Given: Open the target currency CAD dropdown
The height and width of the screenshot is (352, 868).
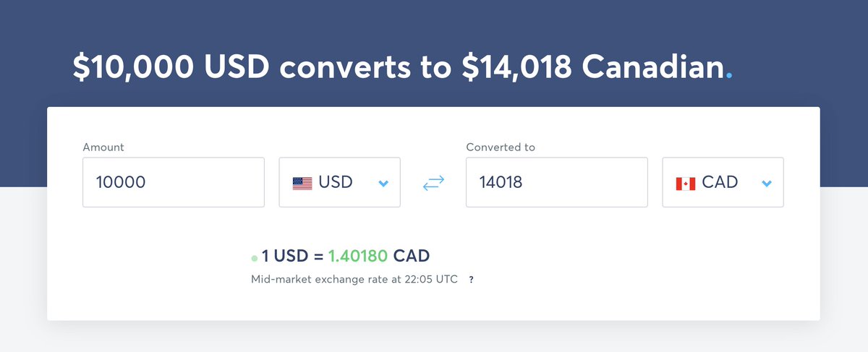Looking at the screenshot, I should (723, 183).
